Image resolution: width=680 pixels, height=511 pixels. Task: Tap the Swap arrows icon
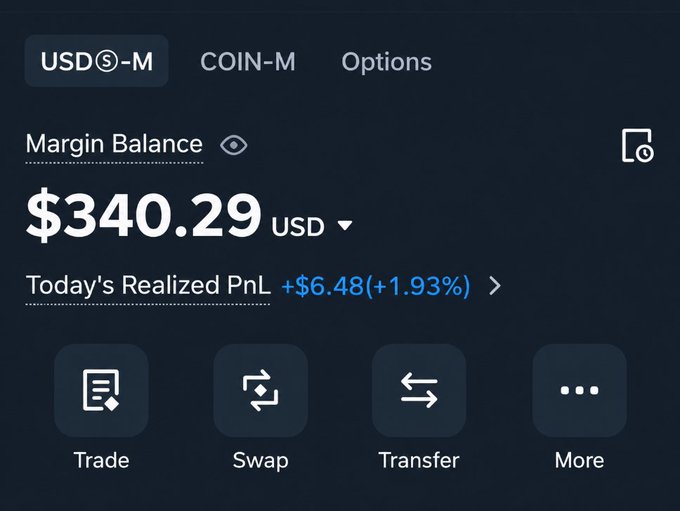tap(261, 390)
